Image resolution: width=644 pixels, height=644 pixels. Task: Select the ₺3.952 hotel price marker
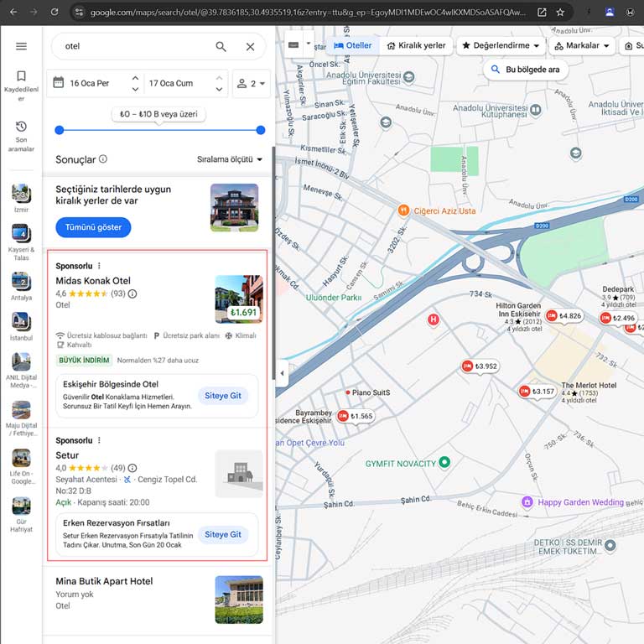click(480, 366)
